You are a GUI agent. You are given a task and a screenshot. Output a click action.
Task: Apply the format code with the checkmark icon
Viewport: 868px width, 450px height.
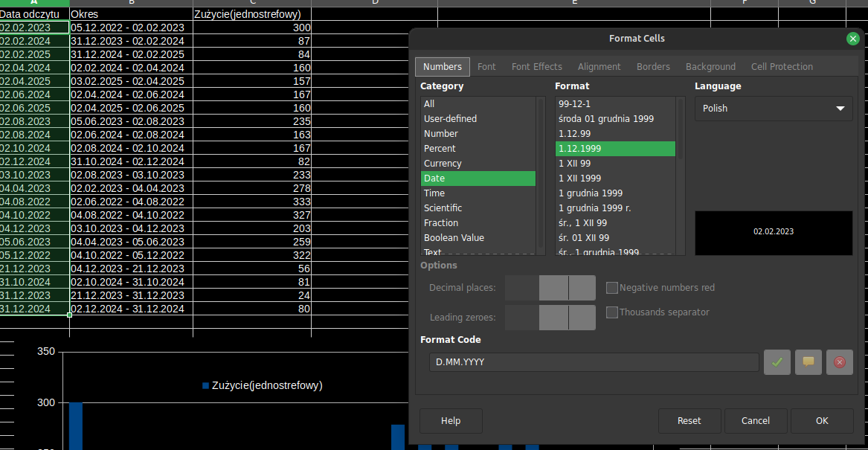click(777, 362)
